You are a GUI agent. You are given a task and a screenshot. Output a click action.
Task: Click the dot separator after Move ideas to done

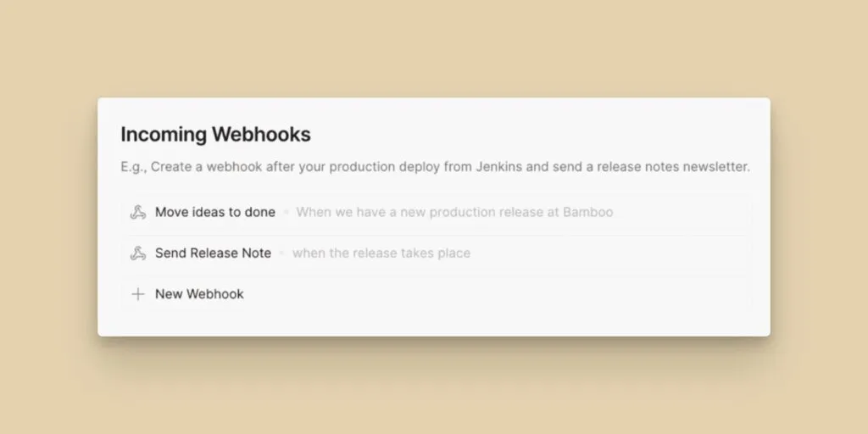(x=287, y=212)
